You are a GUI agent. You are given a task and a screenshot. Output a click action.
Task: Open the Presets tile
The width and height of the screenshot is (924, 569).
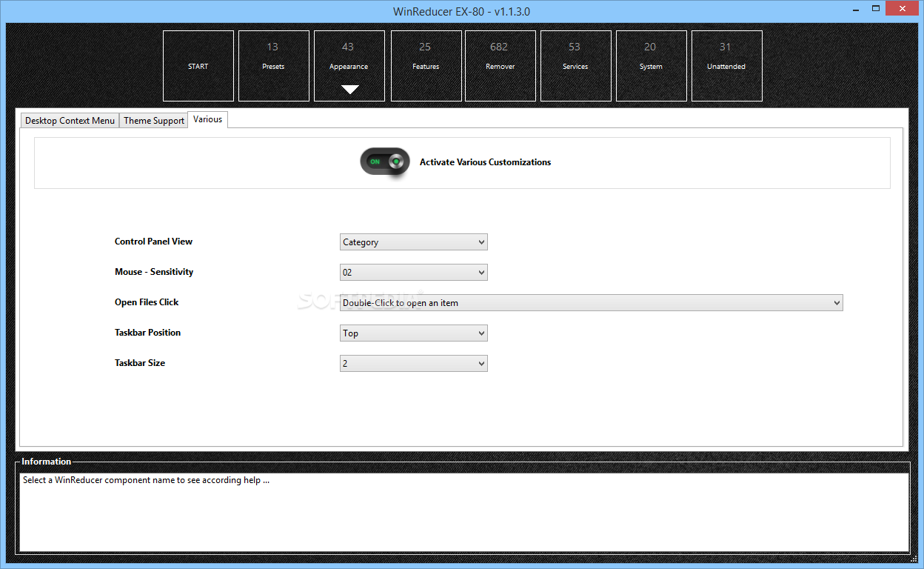[x=274, y=66]
